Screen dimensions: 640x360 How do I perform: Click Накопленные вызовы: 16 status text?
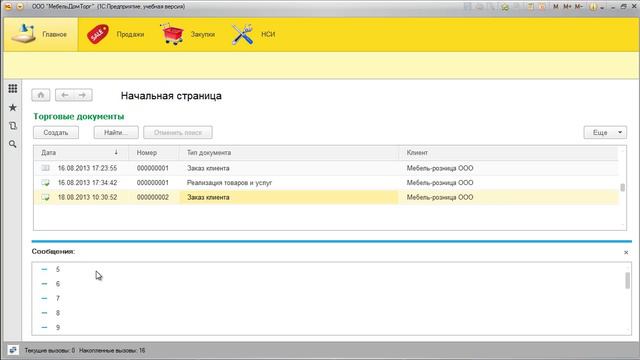pyautogui.click(x=112, y=350)
